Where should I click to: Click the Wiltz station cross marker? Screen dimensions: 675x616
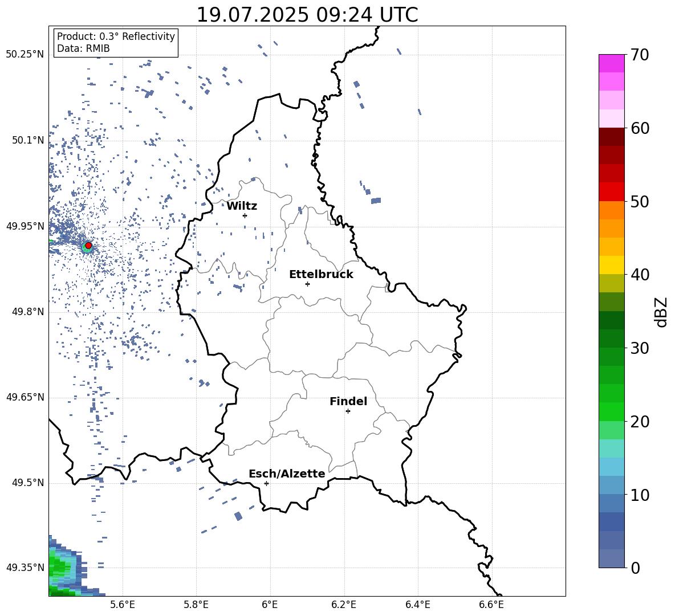(245, 215)
